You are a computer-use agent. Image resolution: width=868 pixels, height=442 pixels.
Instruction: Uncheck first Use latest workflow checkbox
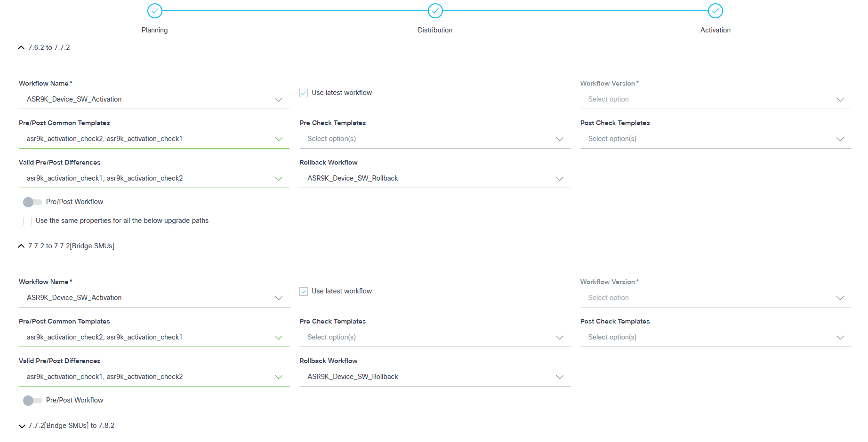coord(304,93)
